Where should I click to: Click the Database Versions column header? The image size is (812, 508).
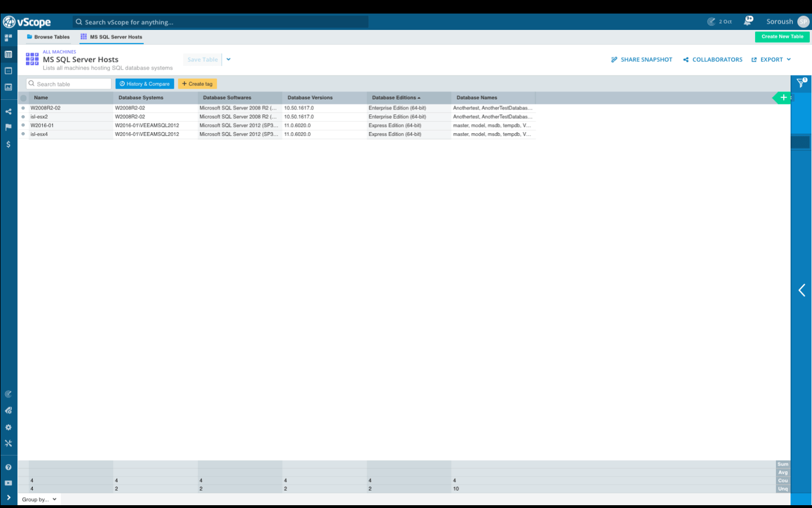click(324, 98)
